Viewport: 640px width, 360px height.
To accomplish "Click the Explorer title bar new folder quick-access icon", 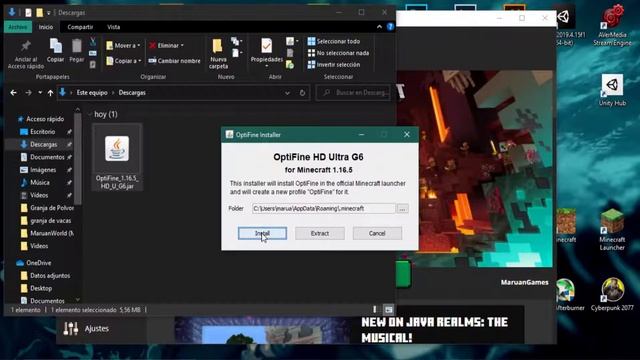I will click(39, 13).
